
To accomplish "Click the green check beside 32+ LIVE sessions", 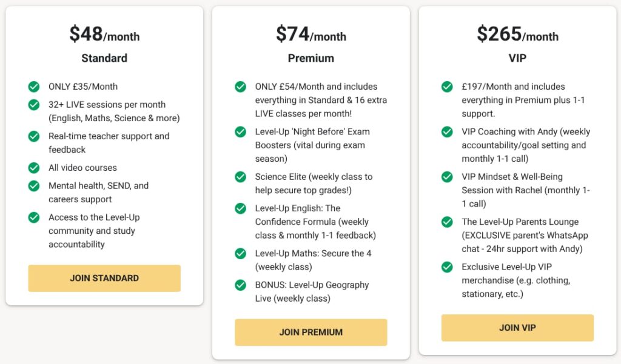I will pos(34,105).
